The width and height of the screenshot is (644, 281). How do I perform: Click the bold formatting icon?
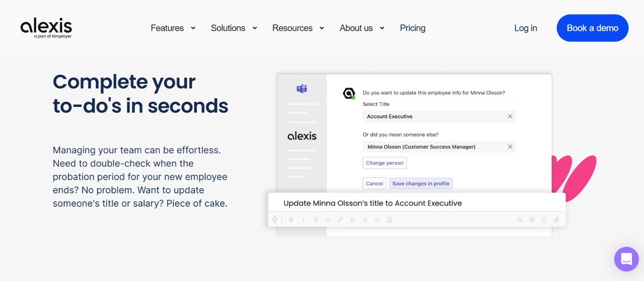click(x=291, y=219)
